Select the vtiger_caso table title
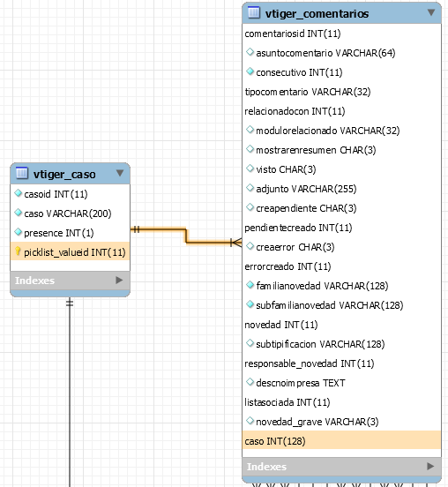 [64, 174]
